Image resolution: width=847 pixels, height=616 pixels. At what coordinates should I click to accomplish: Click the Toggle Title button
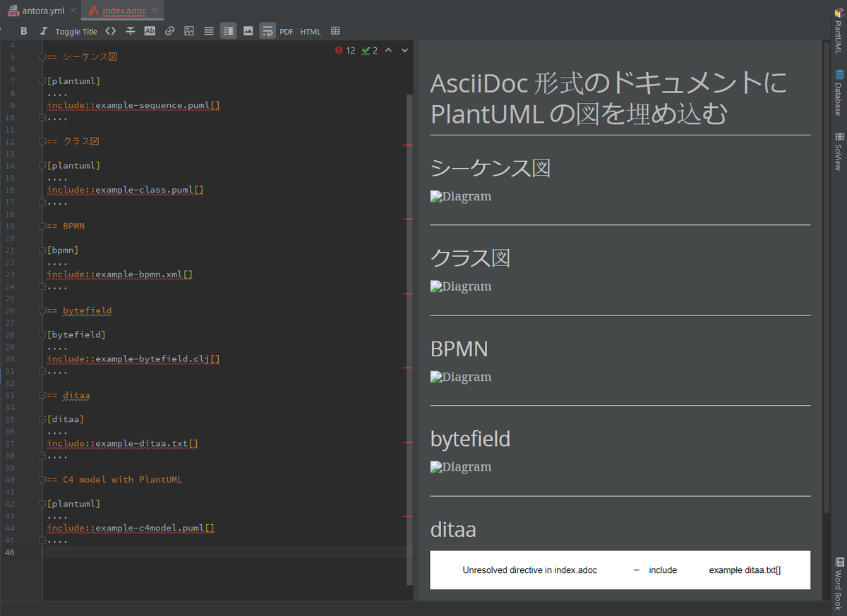(x=76, y=32)
